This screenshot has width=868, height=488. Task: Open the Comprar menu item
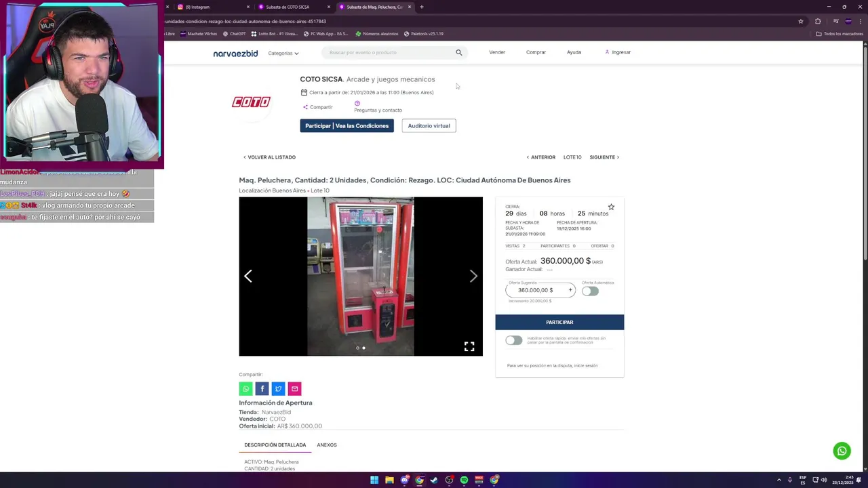pos(536,52)
